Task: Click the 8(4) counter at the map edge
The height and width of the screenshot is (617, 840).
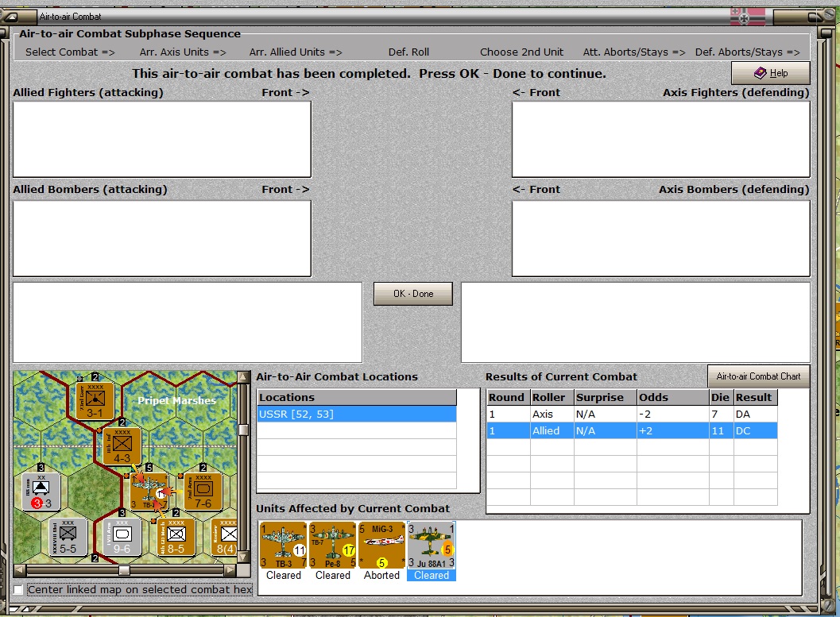Action: (x=224, y=537)
